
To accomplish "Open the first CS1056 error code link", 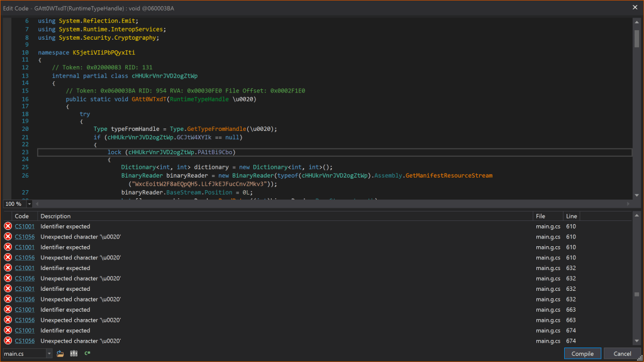I will point(25,237).
